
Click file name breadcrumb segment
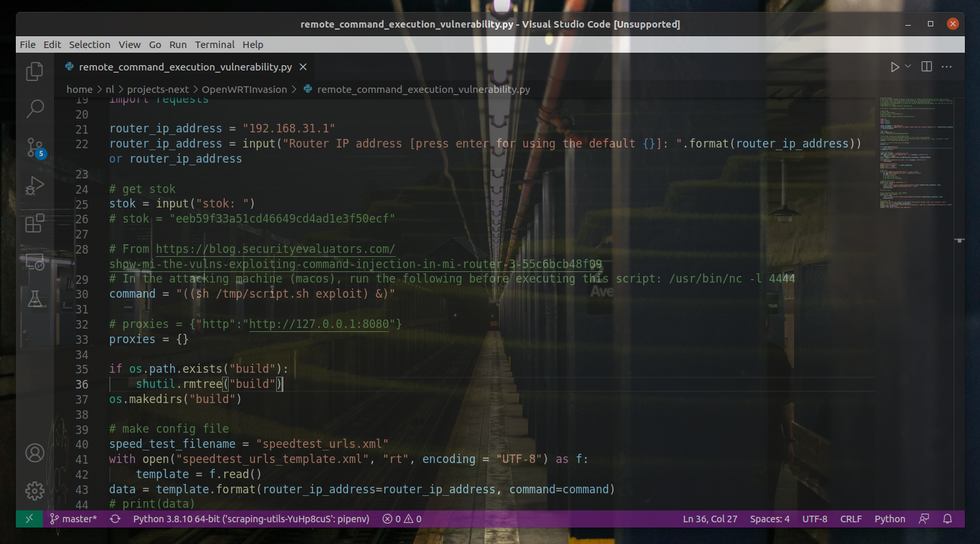417,90
